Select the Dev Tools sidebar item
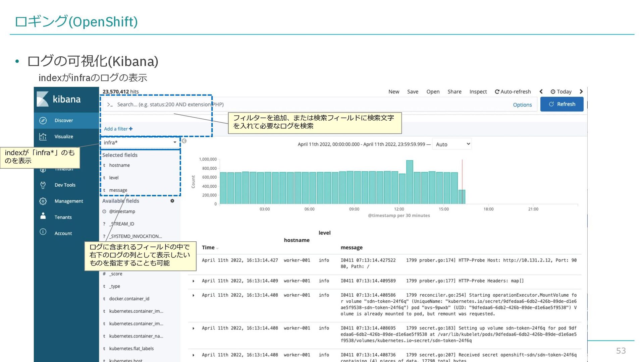Screen dimensions: 644x362 66,185
